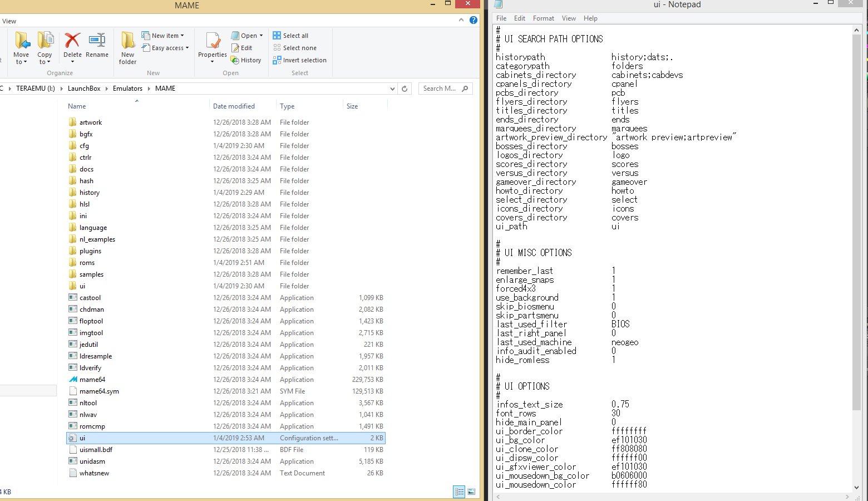Click Notepad vertical scrollbar up arrow

tap(856, 30)
